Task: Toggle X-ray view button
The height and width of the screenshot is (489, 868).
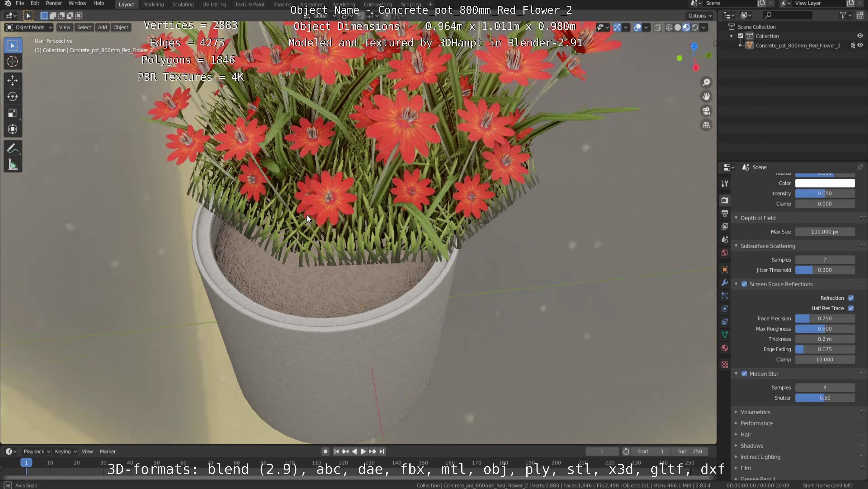Action: coord(657,28)
